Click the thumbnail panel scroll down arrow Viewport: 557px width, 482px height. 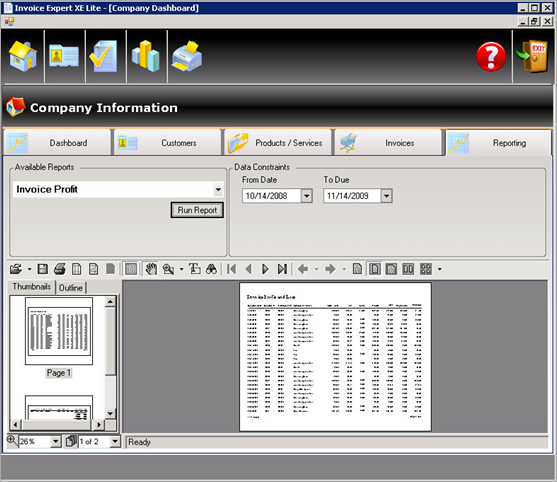[x=110, y=413]
